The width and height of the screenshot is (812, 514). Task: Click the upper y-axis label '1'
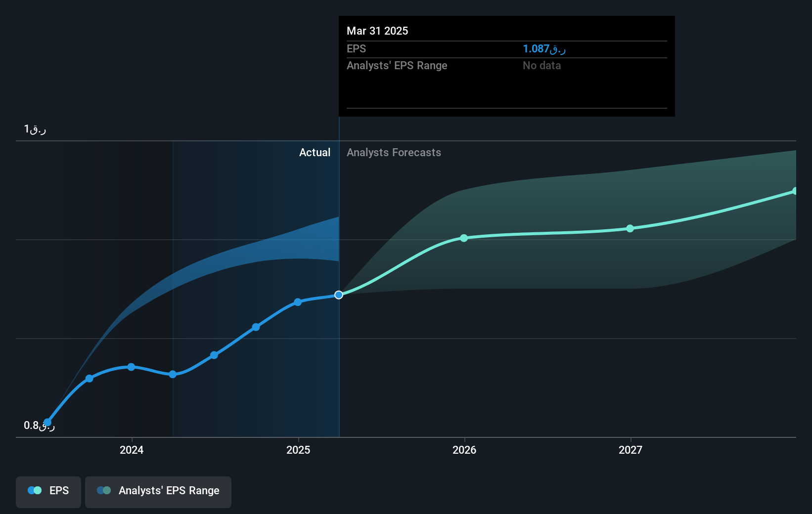pyautogui.click(x=35, y=129)
